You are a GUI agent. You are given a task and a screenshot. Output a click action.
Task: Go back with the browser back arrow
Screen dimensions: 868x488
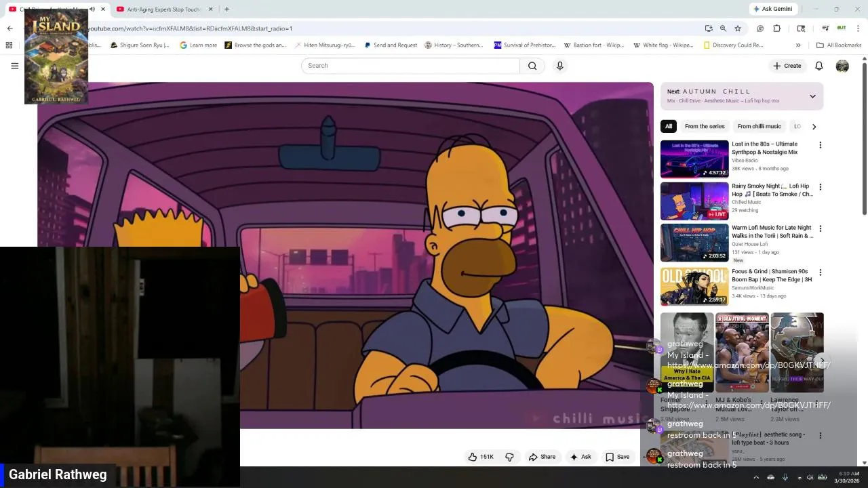tap(9, 28)
